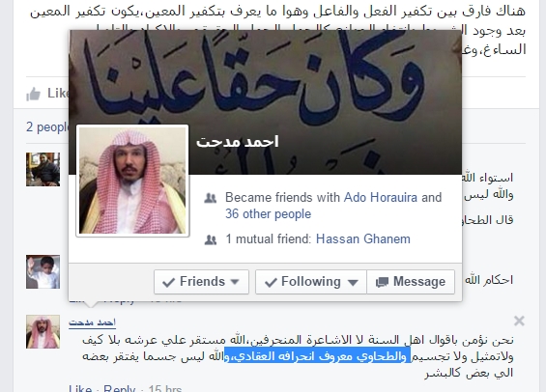Click the Like thumbs-up icon under the post
The image size is (546, 392).
[x=34, y=94]
